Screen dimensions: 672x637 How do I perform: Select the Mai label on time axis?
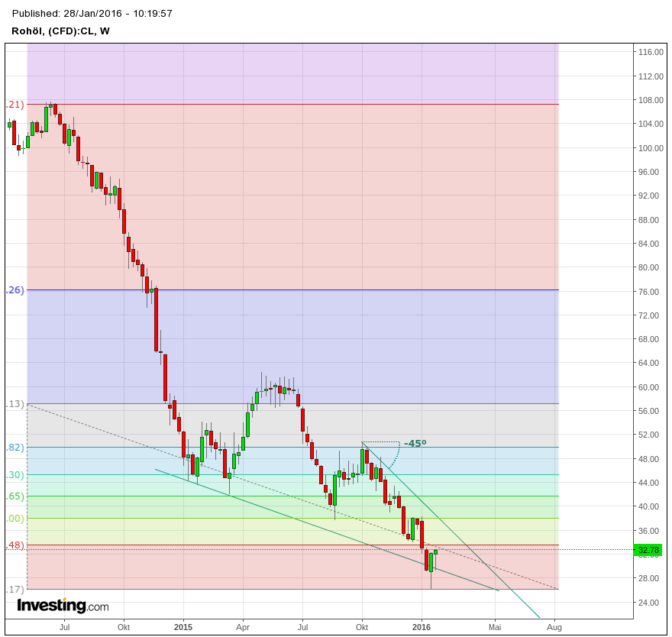pyautogui.click(x=495, y=627)
